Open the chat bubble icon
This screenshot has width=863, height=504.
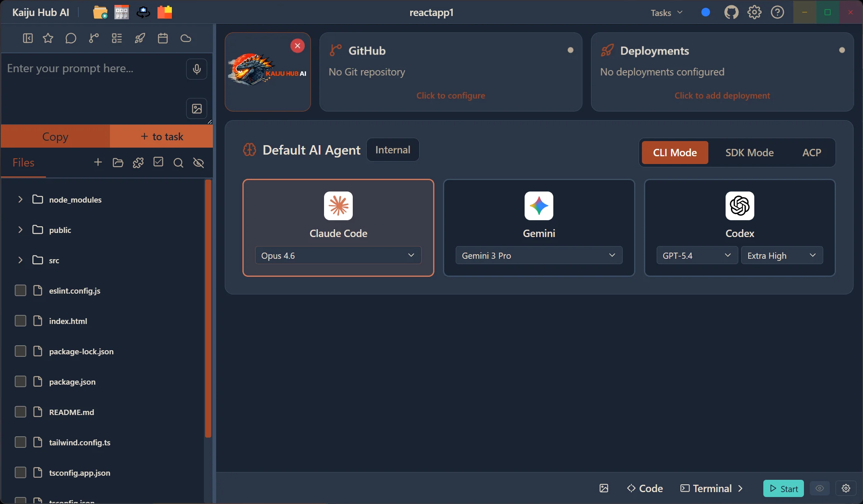(x=71, y=38)
